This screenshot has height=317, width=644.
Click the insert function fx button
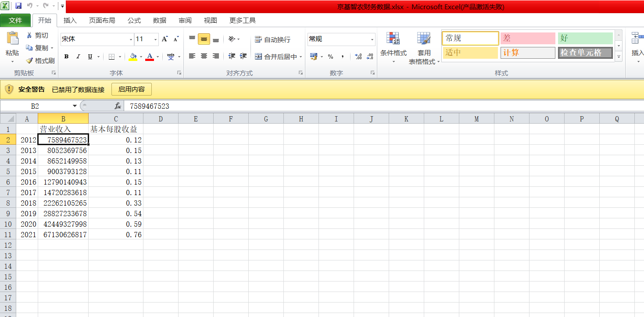click(118, 106)
